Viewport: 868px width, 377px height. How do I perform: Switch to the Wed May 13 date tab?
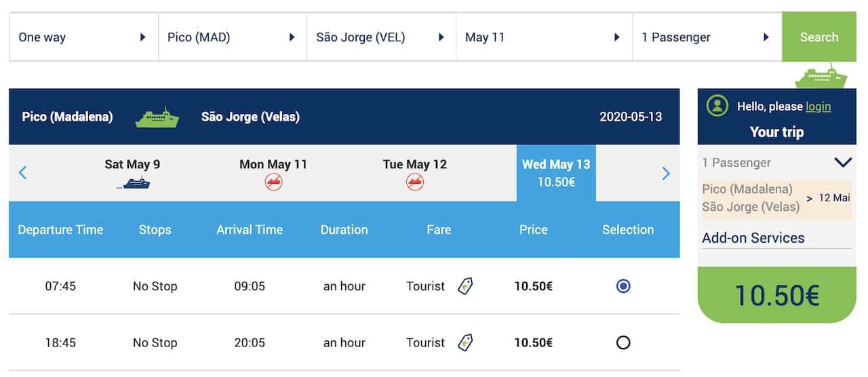[556, 173]
